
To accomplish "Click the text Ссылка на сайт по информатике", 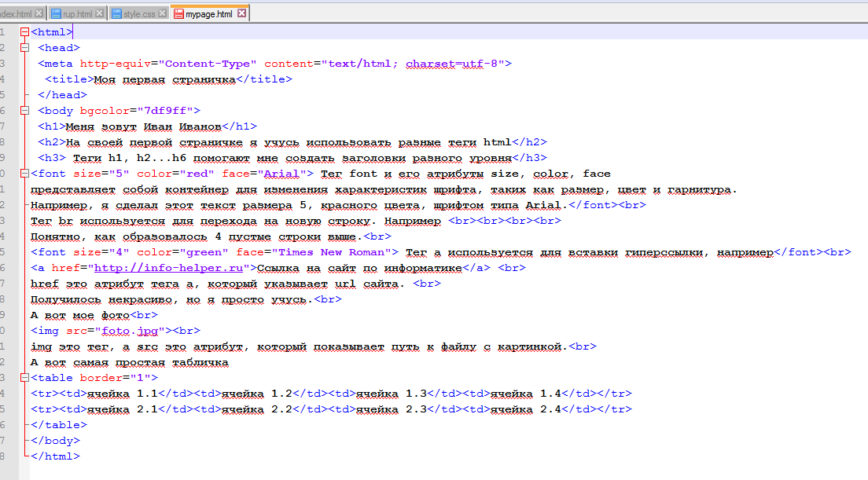I will [x=359, y=268].
